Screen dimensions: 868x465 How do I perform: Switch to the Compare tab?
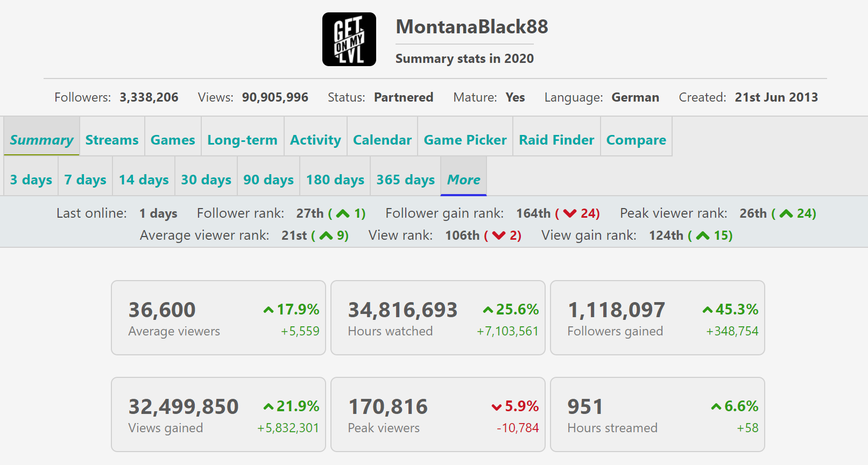tap(636, 140)
